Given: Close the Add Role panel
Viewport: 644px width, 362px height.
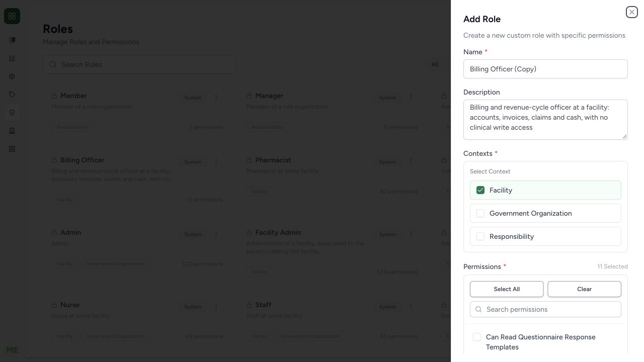Looking at the screenshot, I should pyautogui.click(x=632, y=12).
